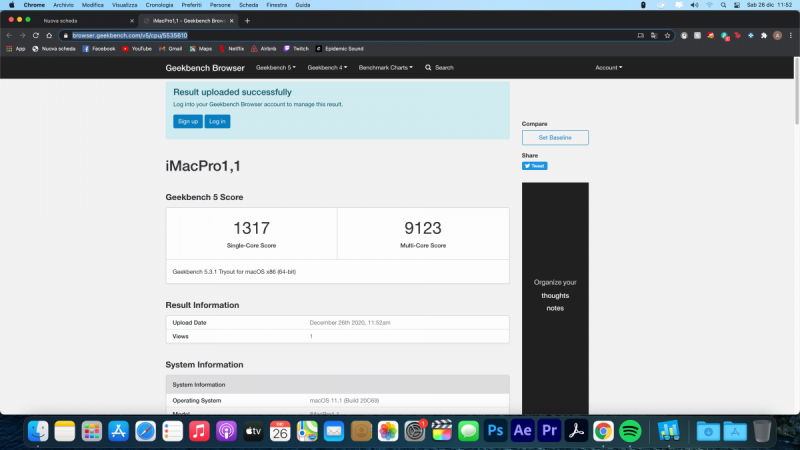Open Launchpad from the Dock
This screenshot has height=450, width=800.
click(x=92, y=431)
